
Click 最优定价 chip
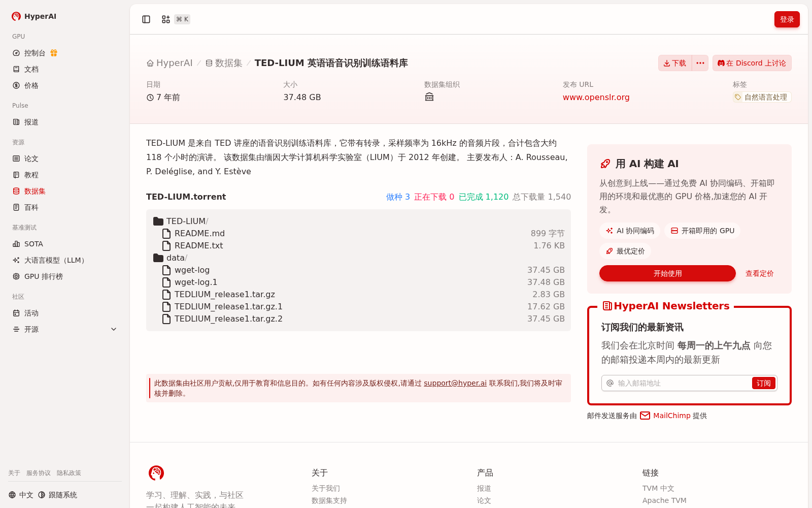coord(625,251)
